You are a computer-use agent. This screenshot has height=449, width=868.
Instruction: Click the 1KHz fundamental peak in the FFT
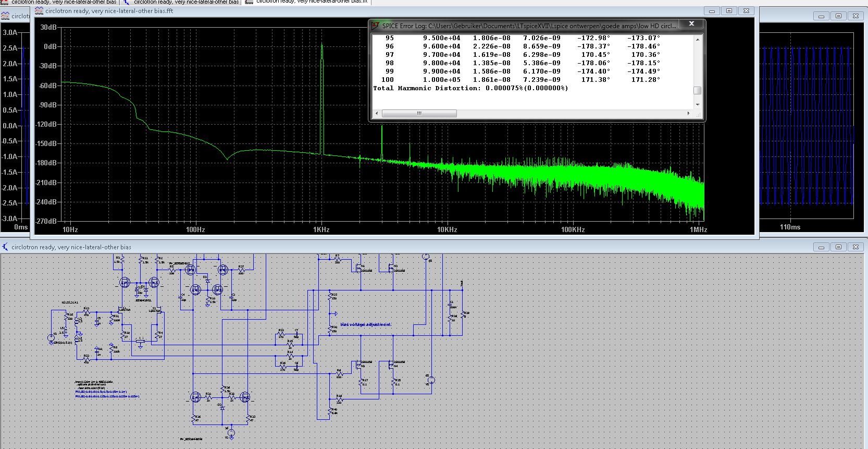322,99
